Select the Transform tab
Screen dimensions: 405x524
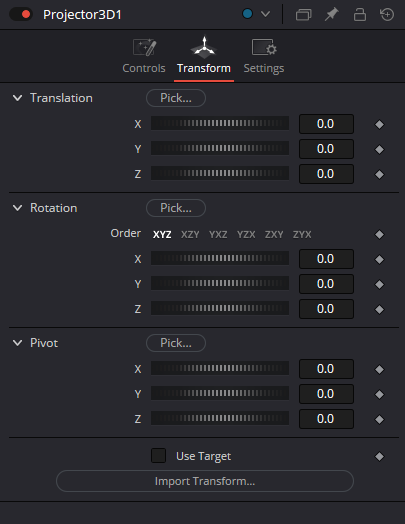(204, 56)
